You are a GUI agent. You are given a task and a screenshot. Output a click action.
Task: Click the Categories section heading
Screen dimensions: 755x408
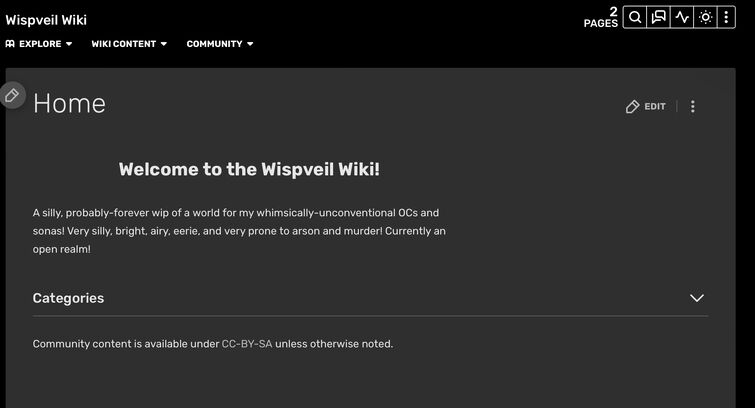(68, 298)
